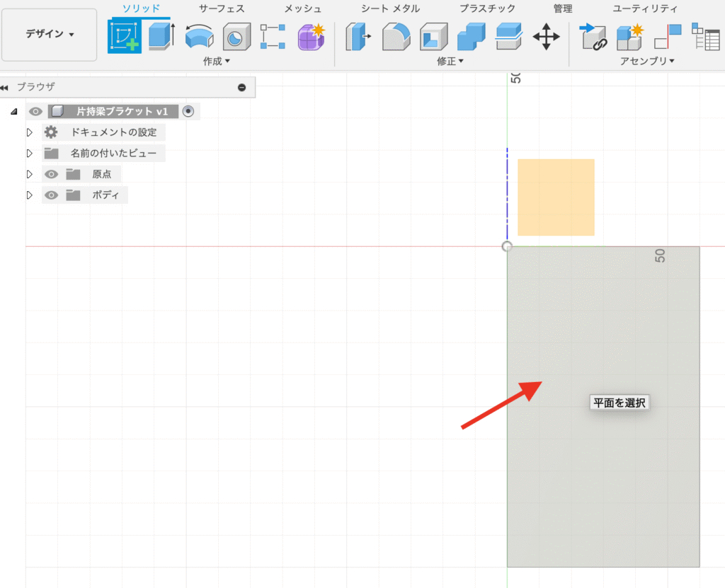Activate the Revolve tool
Screen dimensions: 725x588
pos(199,36)
